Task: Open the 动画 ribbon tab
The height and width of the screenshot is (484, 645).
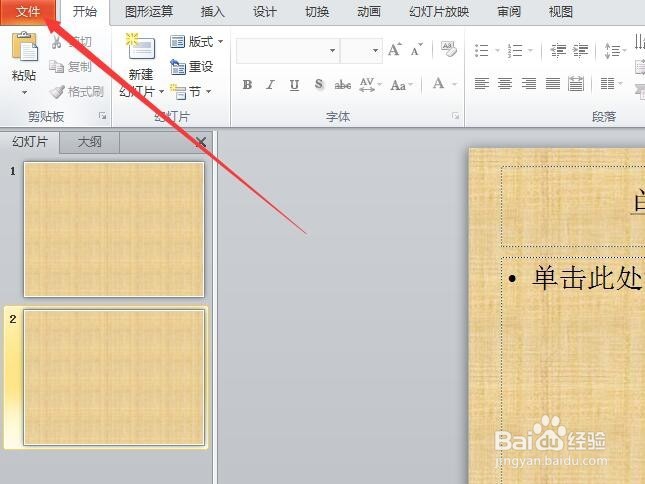Action: coord(369,12)
